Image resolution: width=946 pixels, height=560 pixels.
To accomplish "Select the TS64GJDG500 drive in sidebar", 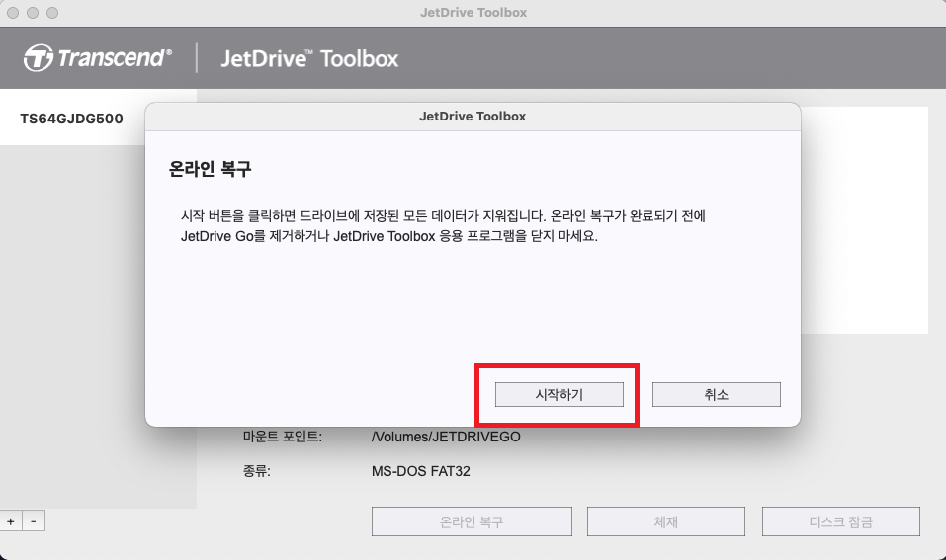I will [x=72, y=119].
